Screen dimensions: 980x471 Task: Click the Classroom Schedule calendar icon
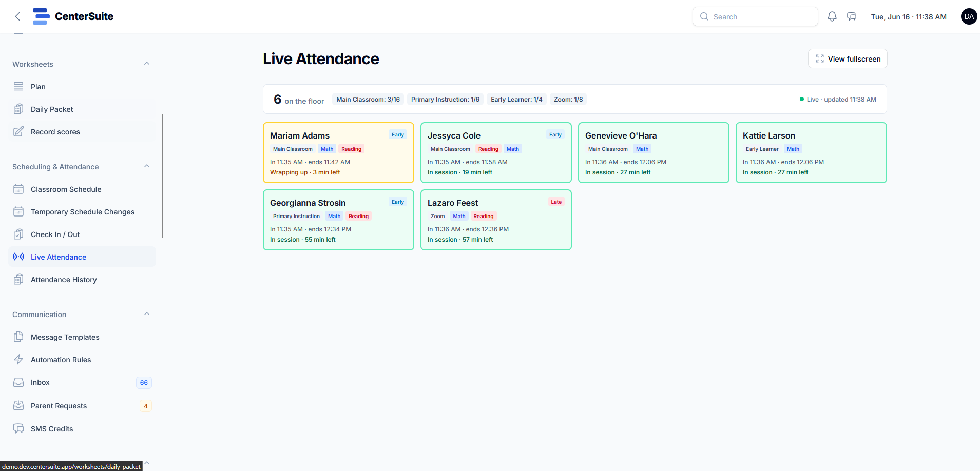point(18,189)
